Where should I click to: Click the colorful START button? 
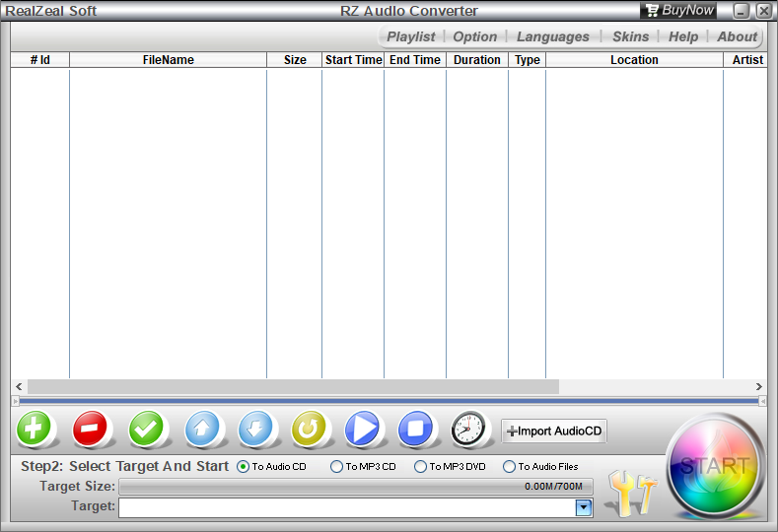click(715, 466)
